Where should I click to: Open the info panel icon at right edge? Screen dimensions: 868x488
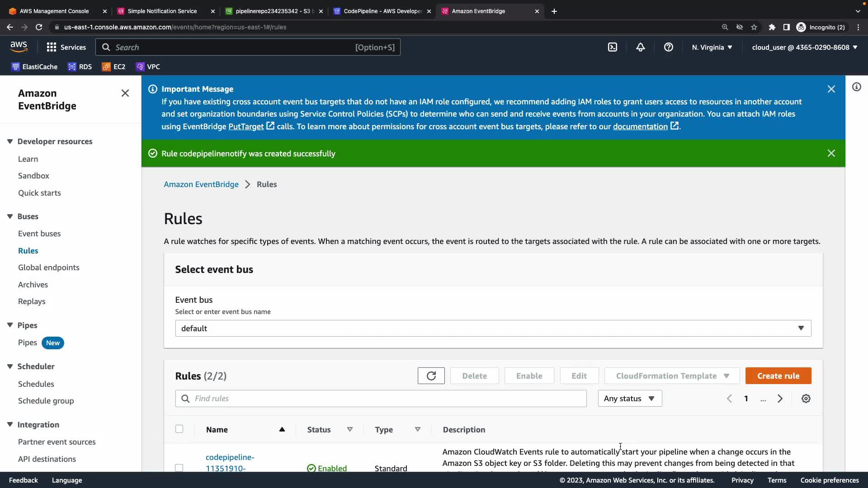[856, 87]
